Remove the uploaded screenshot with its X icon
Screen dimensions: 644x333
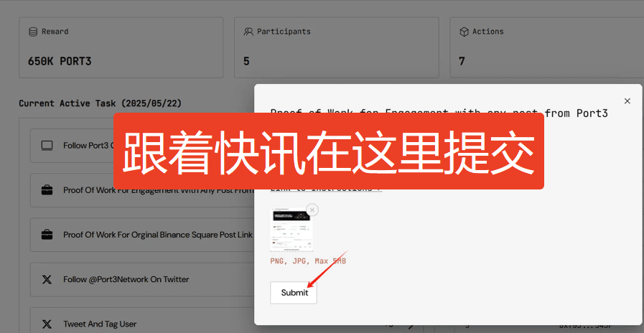click(x=312, y=210)
